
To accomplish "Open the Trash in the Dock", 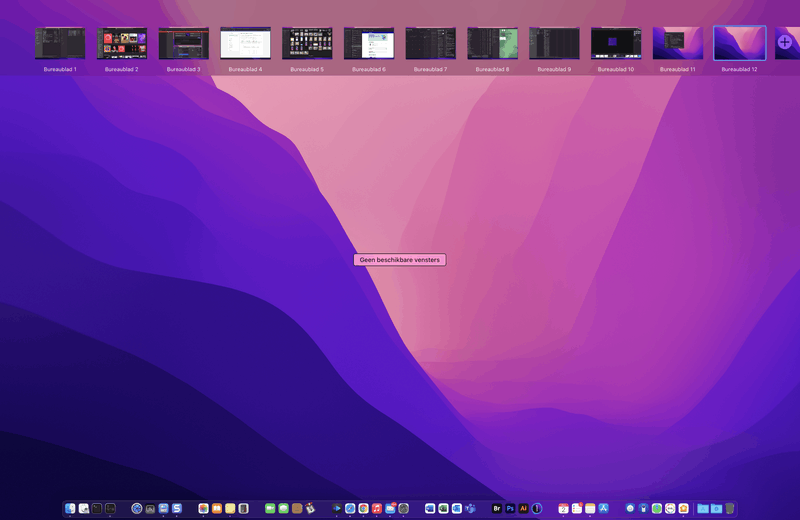I will (x=730, y=509).
